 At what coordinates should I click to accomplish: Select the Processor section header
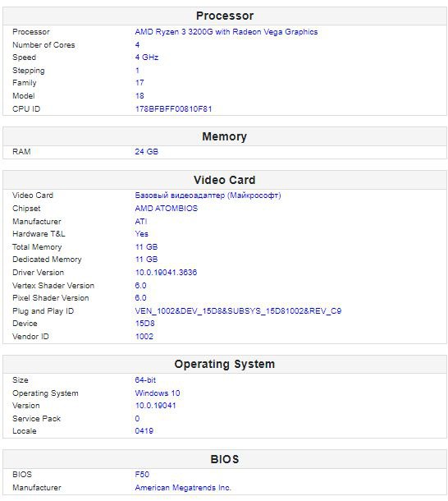click(225, 16)
